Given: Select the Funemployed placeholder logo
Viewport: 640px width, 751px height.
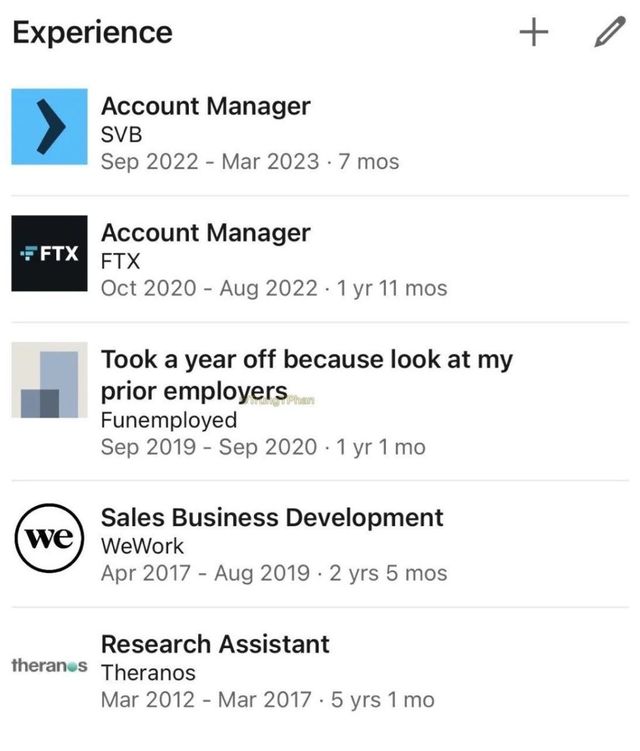Looking at the screenshot, I should 49,380.
